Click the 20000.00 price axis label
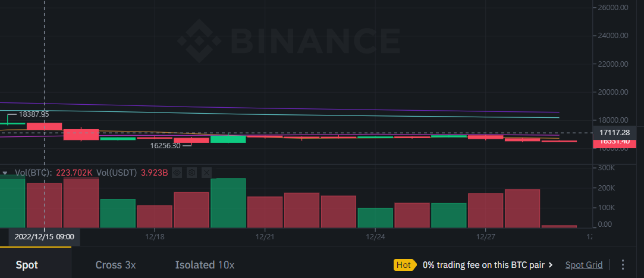Screen dimensions: 644x278 [613, 92]
